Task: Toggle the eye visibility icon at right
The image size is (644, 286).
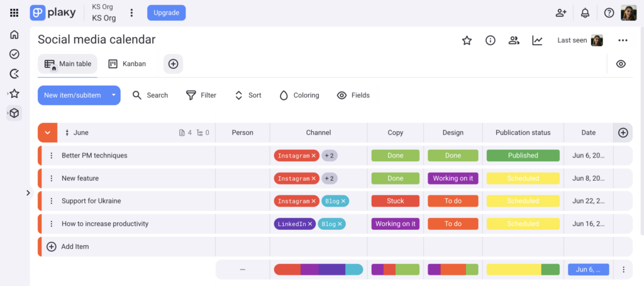Action: 621,64
